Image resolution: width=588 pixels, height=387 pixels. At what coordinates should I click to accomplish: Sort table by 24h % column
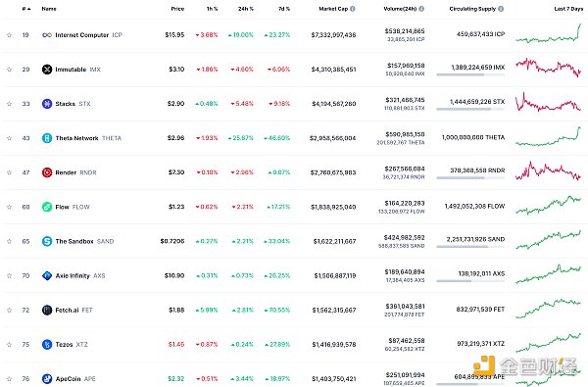[246, 9]
